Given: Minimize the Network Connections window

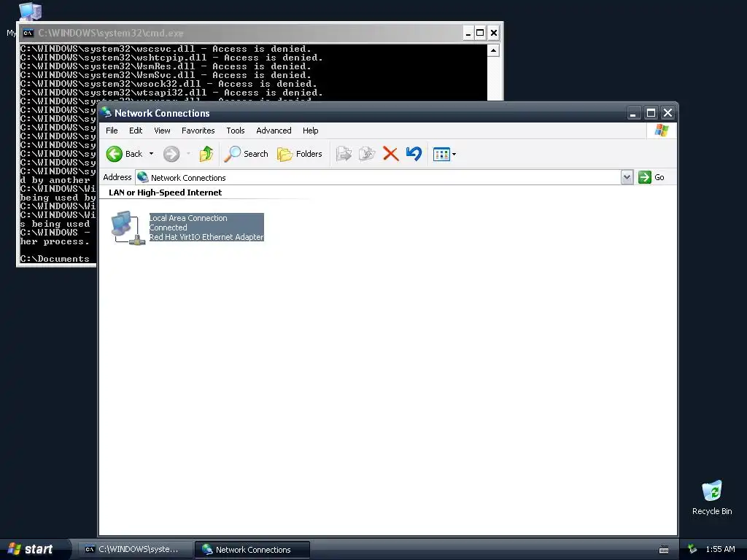Looking at the screenshot, I should (x=634, y=113).
